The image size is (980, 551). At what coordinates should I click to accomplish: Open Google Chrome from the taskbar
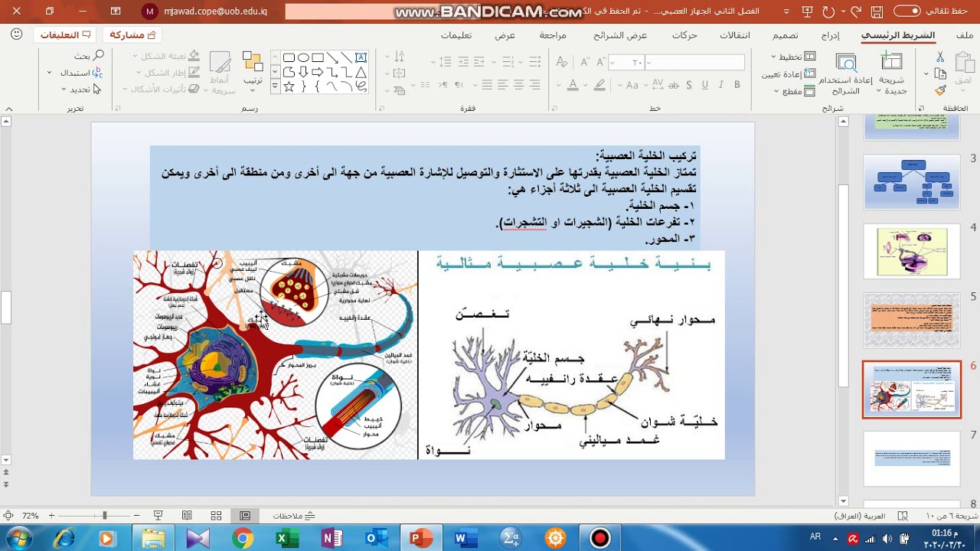(243, 539)
